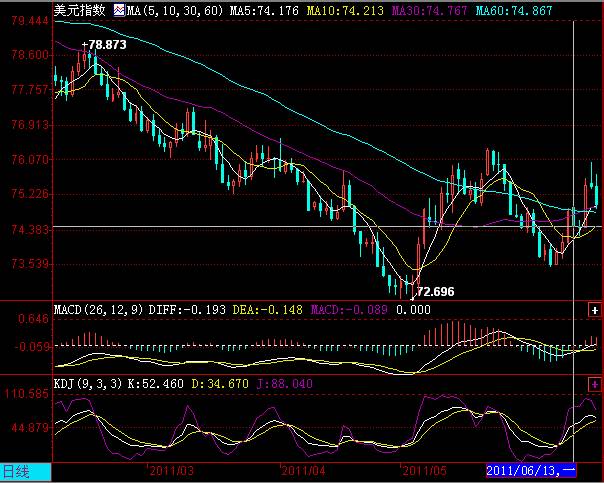This screenshot has width=604, height=483.
Task: Click the 76.070 price axis label
Action: click(30, 159)
